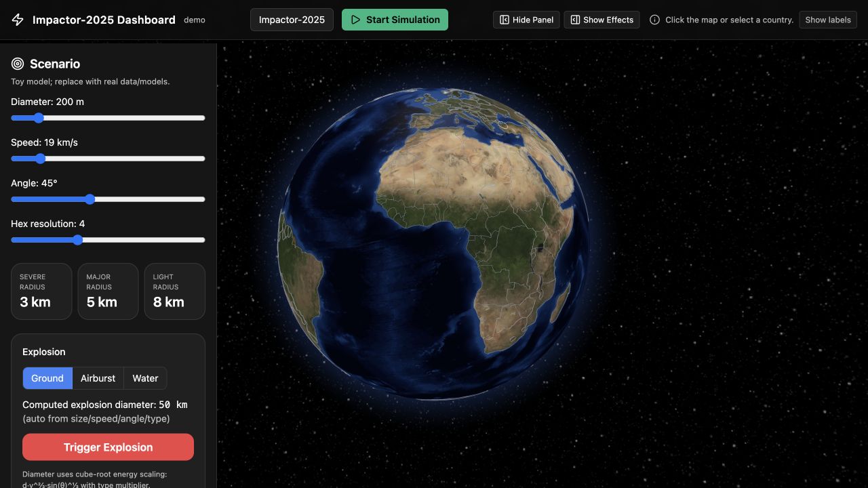Select the Water explosion type
The image size is (868, 488).
click(x=145, y=378)
